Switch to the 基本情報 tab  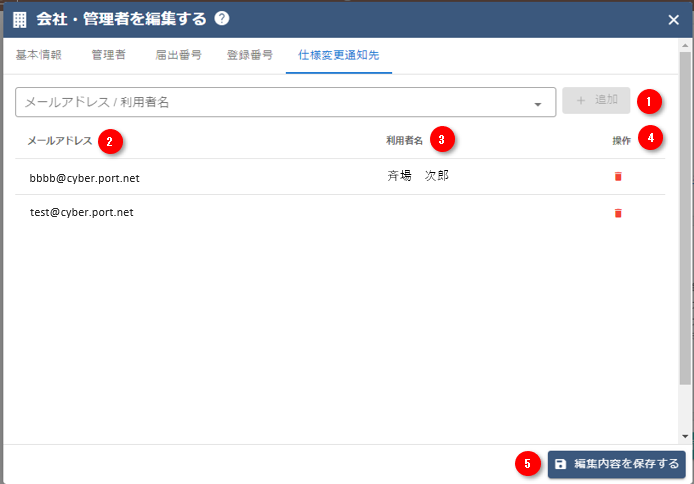click(x=39, y=55)
